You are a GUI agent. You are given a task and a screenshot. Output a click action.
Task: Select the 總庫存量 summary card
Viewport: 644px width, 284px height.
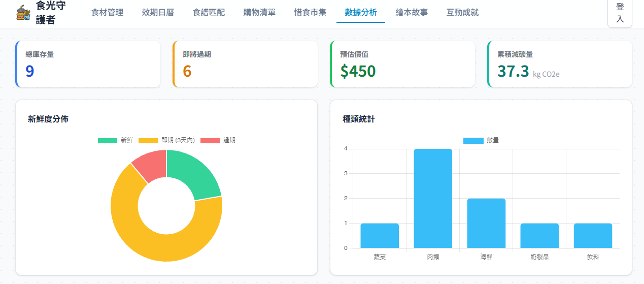click(88, 64)
